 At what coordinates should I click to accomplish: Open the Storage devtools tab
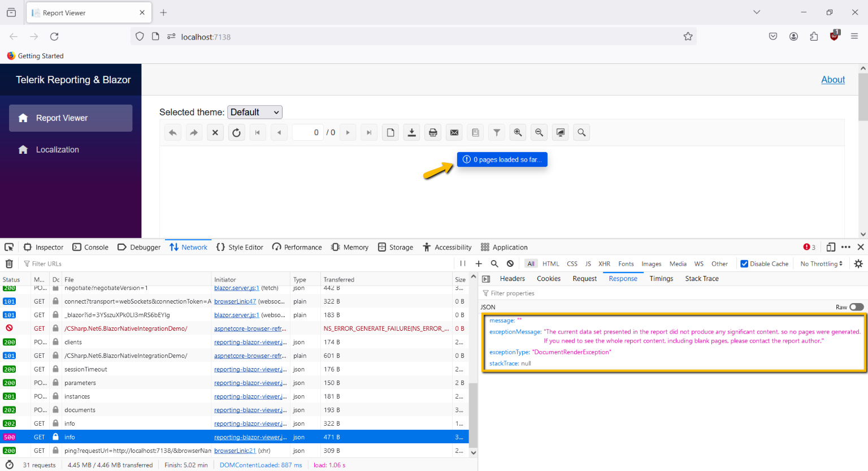click(396, 247)
